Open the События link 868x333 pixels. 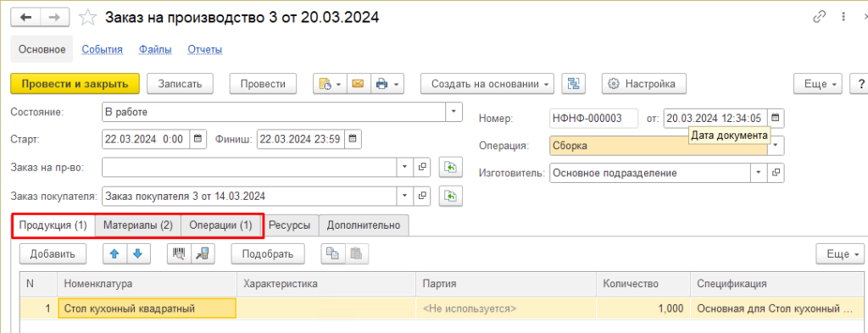(103, 50)
